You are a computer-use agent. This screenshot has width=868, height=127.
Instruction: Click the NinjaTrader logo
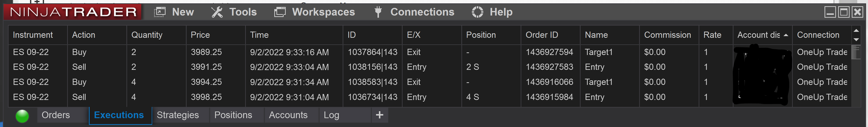click(73, 12)
